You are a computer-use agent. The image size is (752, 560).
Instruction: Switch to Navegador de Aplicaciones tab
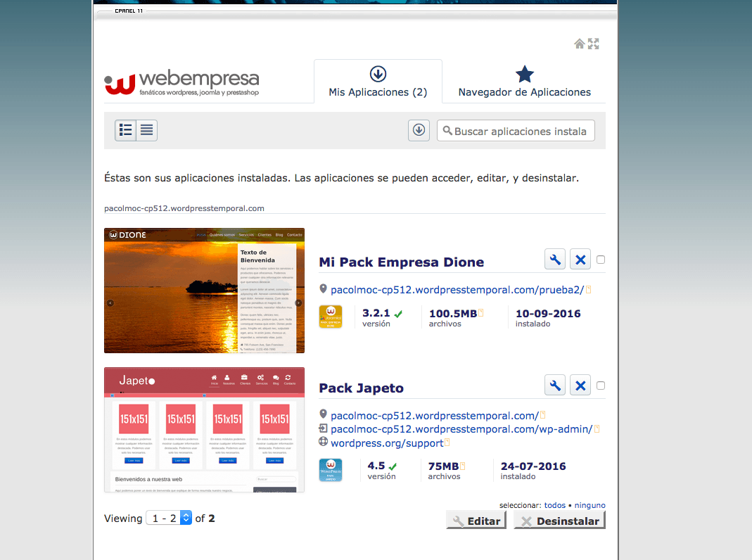point(524,82)
